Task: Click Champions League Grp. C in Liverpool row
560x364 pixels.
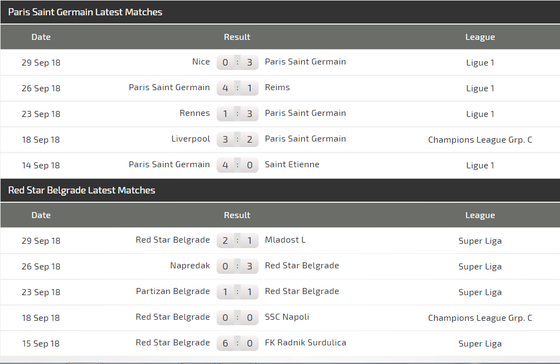Action: click(x=480, y=140)
